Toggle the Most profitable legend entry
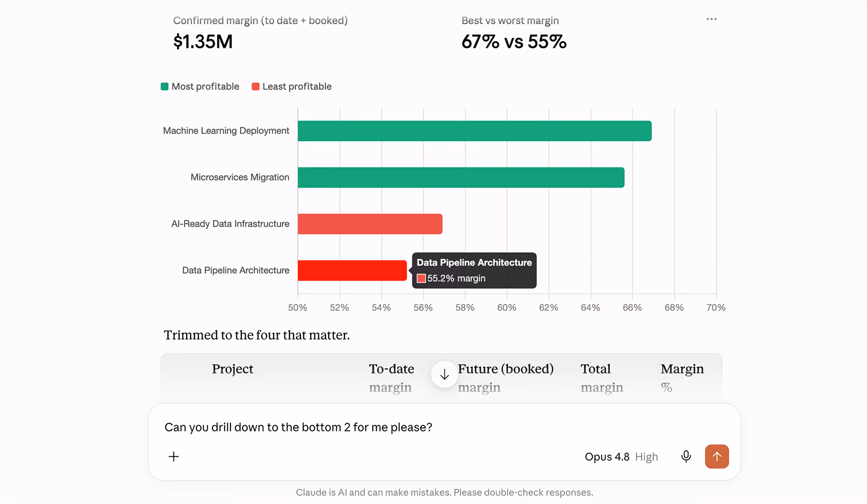Screen dimensions: 867x504 (x=200, y=86)
